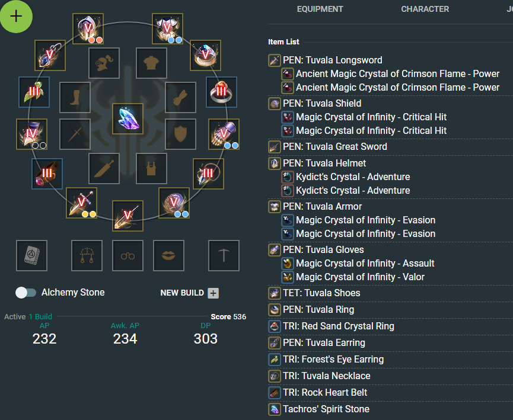Screen dimensions: 513x420
Task: Select the glasses accessory slot
Action: click(128, 255)
